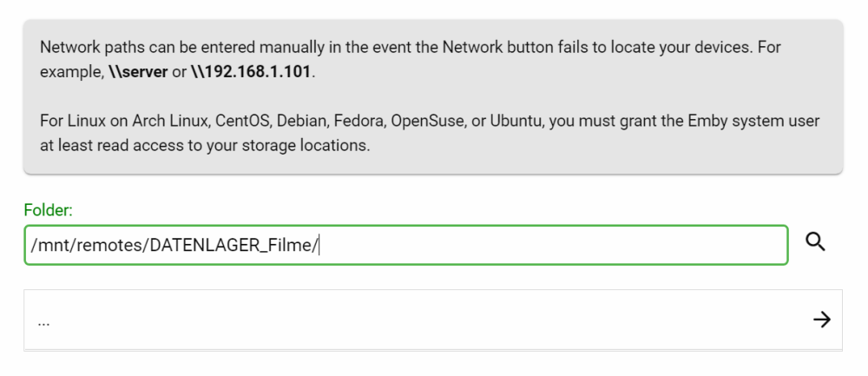The image size is (868, 376).
Task: Place cursor on "/mnt" in folder path
Action: pyautogui.click(x=50, y=246)
